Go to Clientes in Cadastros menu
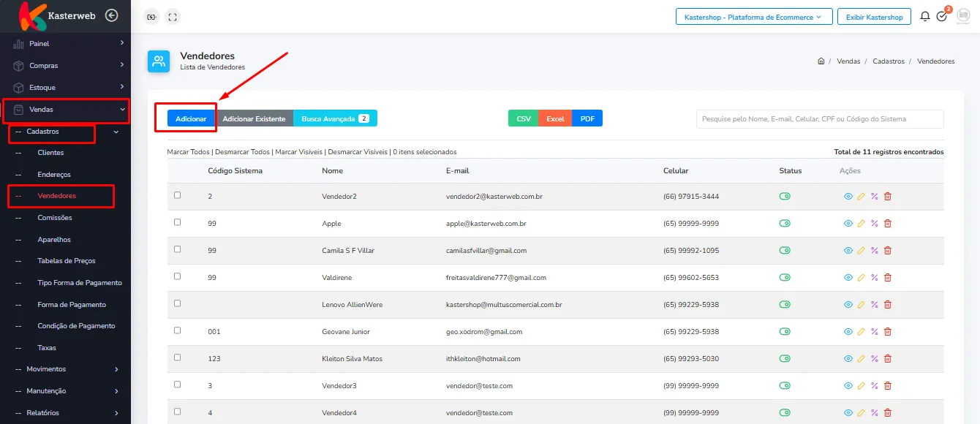 50,153
